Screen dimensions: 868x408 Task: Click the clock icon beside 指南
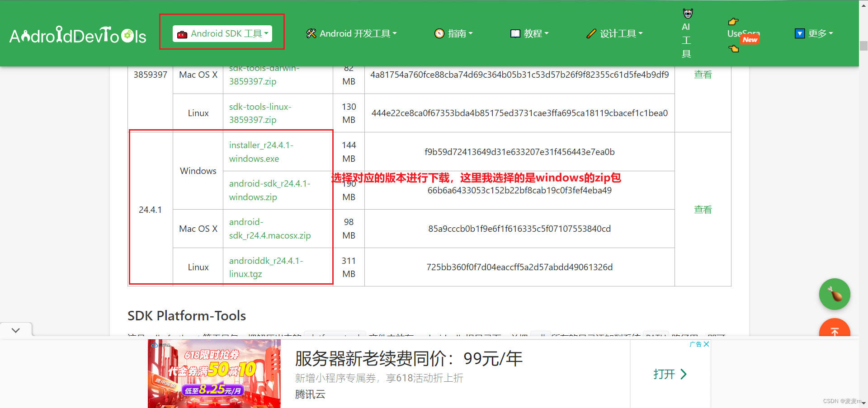(439, 33)
